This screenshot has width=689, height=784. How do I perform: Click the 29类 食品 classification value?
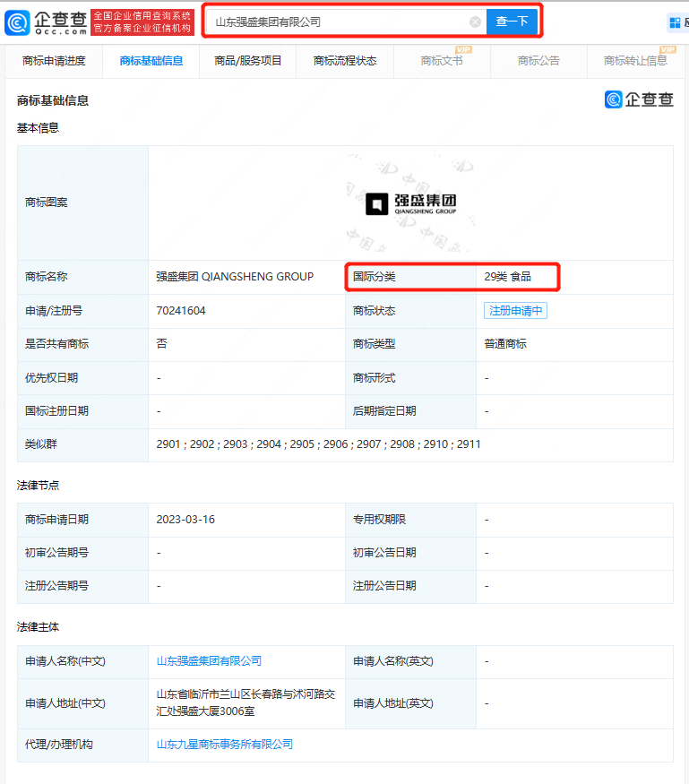click(508, 277)
